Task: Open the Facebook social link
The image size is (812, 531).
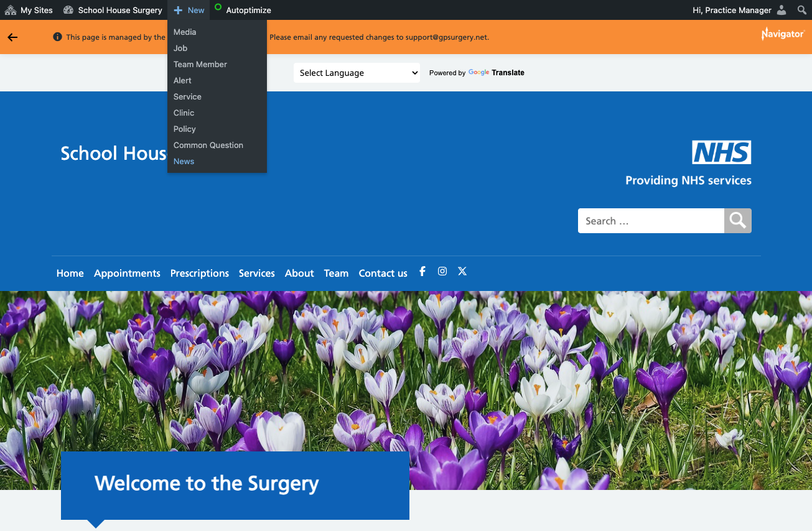Action: [x=422, y=271]
